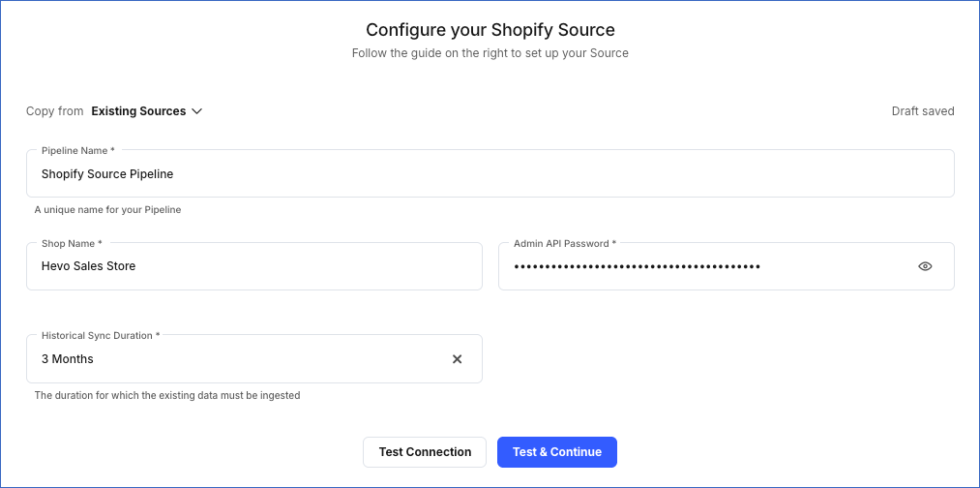The image size is (980, 488).
Task: Click the Historical Sync Duration * label
Action: click(101, 335)
